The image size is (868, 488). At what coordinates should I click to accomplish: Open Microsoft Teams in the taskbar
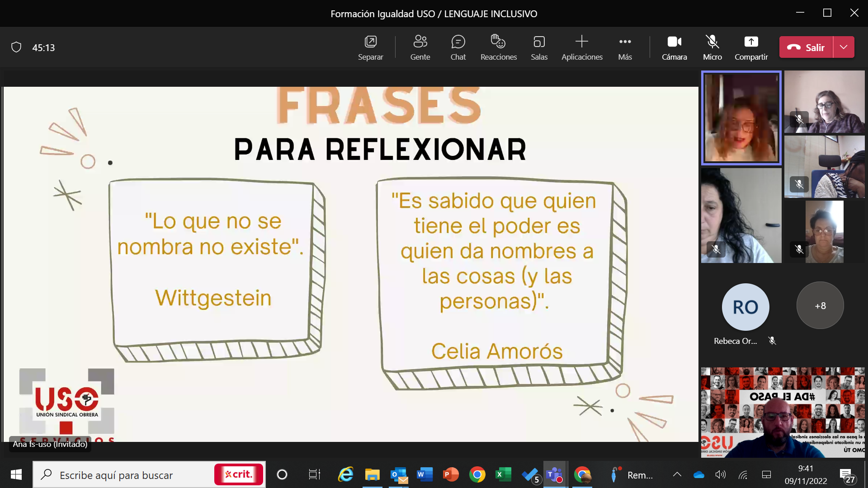[x=554, y=474]
